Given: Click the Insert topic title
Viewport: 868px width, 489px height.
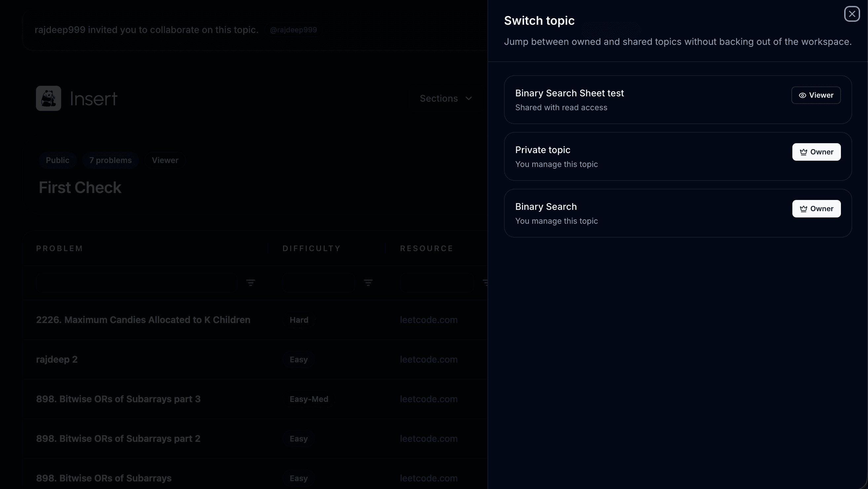Looking at the screenshot, I should (93, 99).
